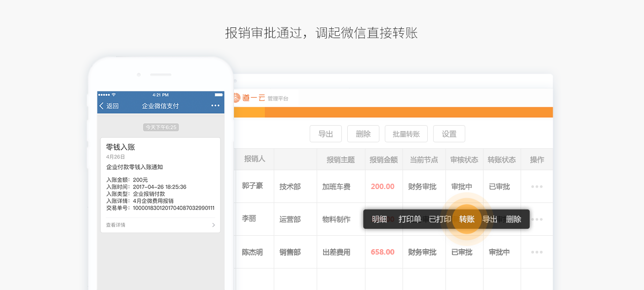644x290 pixels.
Task: Click the 报销主题 column header
Action: pos(341,160)
